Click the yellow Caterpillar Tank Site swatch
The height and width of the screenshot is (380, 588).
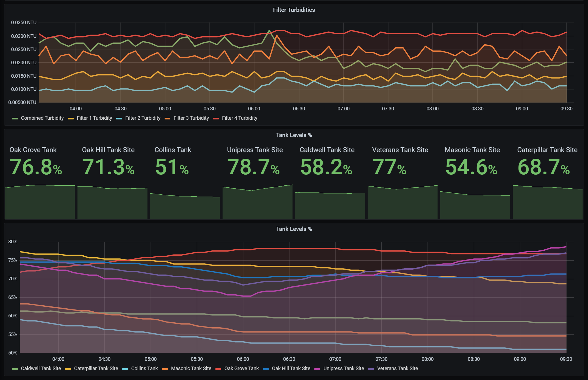pyautogui.click(x=68, y=369)
